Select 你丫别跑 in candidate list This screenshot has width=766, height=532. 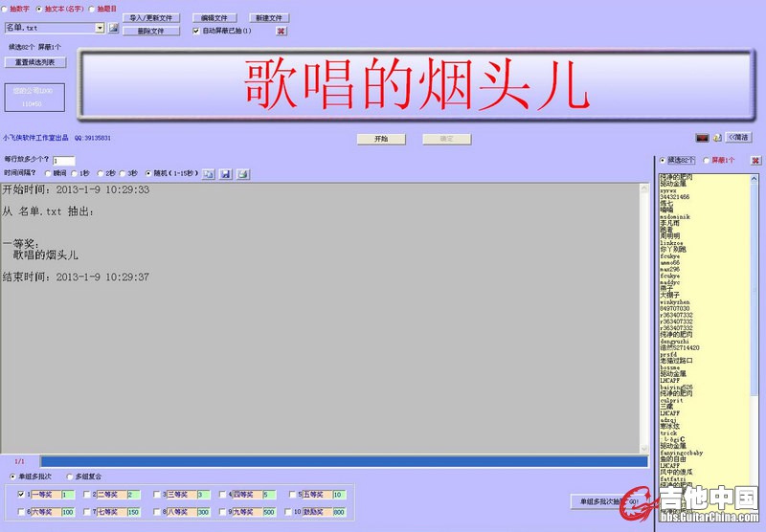673,250
